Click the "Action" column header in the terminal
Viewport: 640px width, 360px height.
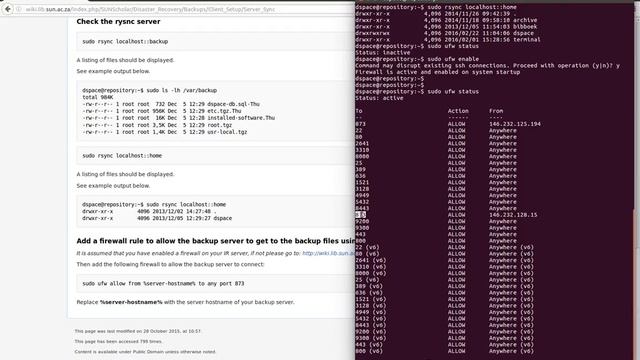pos(458,111)
